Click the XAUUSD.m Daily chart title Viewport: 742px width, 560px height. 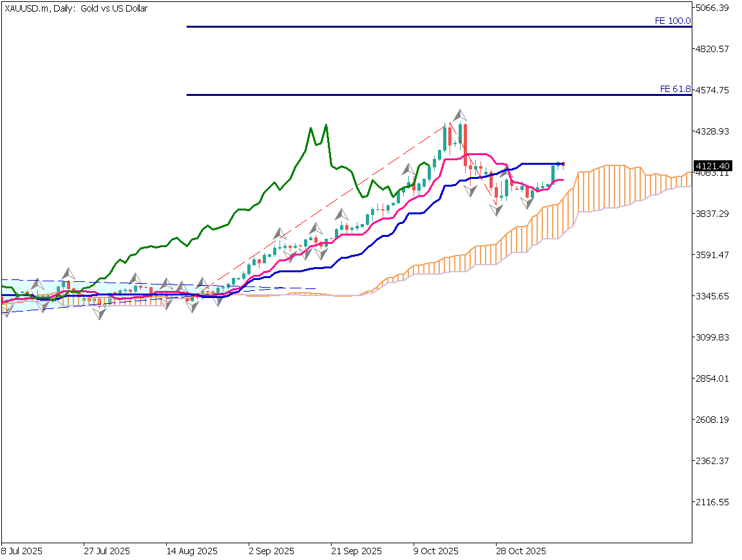click(76, 8)
